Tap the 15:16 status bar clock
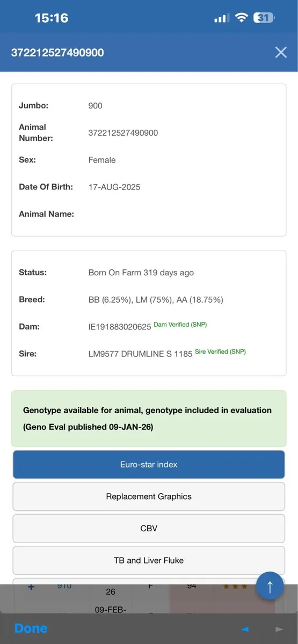Viewport: 298px width, 644px height. click(52, 18)
